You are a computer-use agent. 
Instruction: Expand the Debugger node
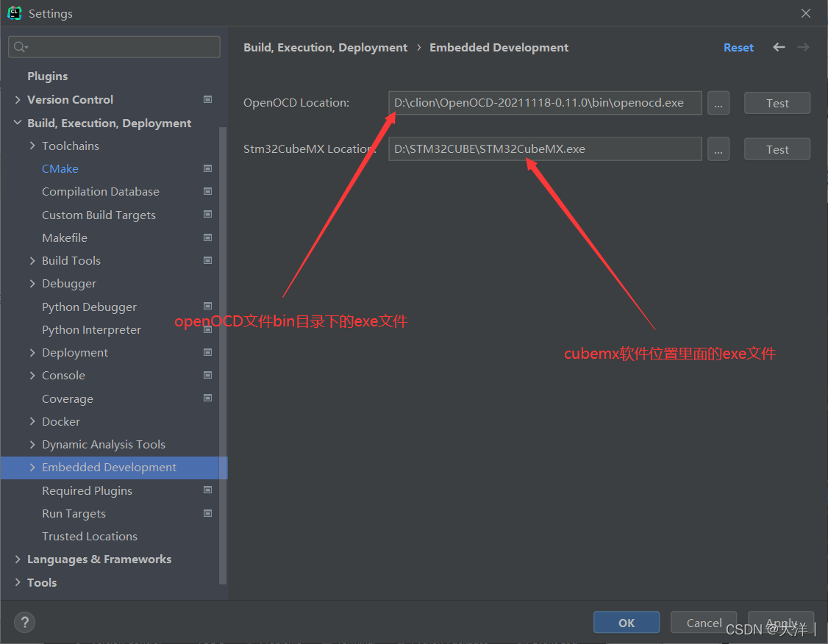32,284
